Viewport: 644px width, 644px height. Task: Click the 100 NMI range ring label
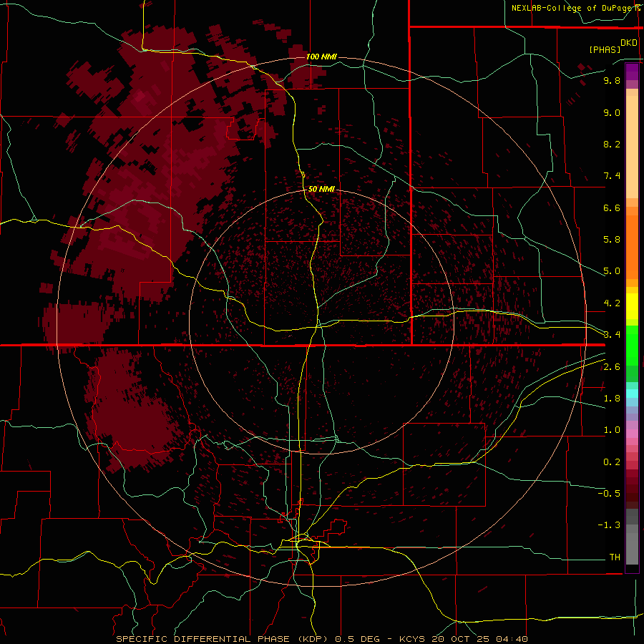(321, 57)
